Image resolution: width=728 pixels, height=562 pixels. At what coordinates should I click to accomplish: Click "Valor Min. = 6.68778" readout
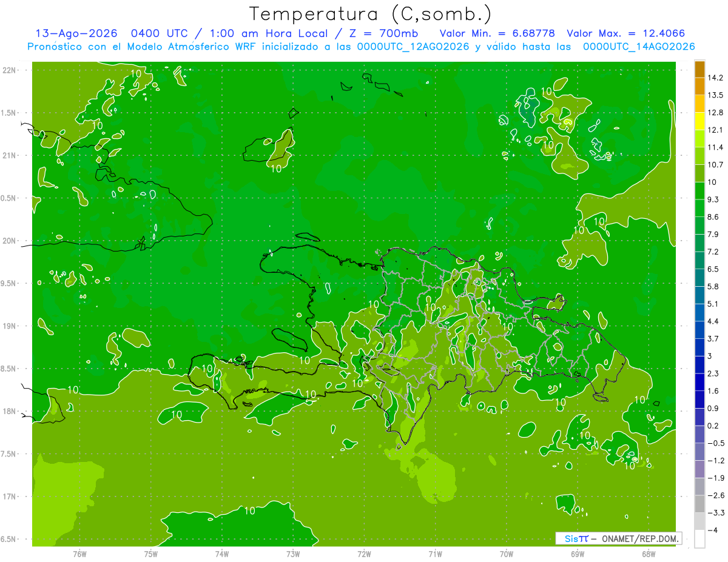[x=497, y=33]
